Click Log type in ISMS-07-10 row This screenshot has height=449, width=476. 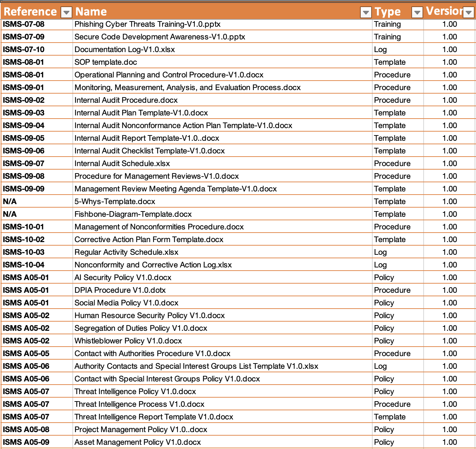coord(398,50)
